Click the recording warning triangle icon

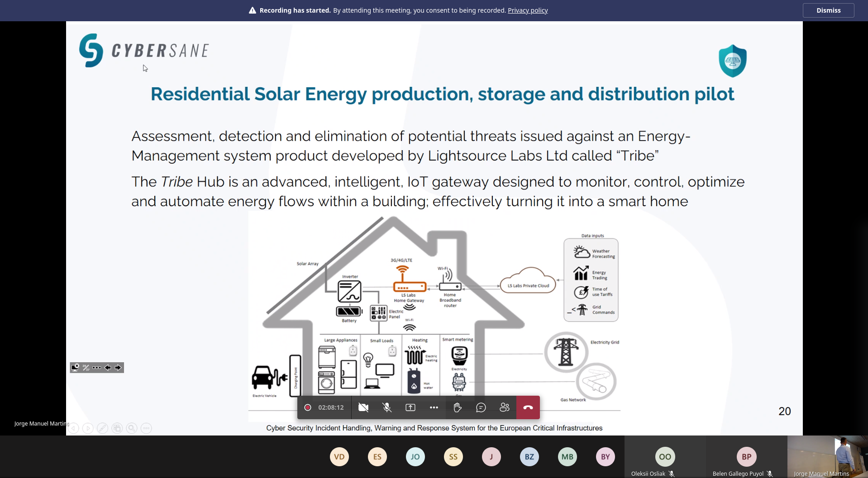253,10
